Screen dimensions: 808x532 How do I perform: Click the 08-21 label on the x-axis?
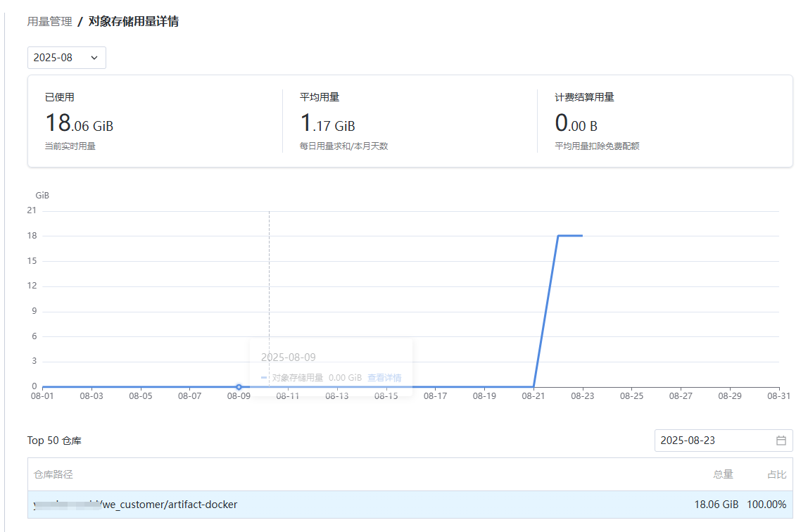pos(534,396)
